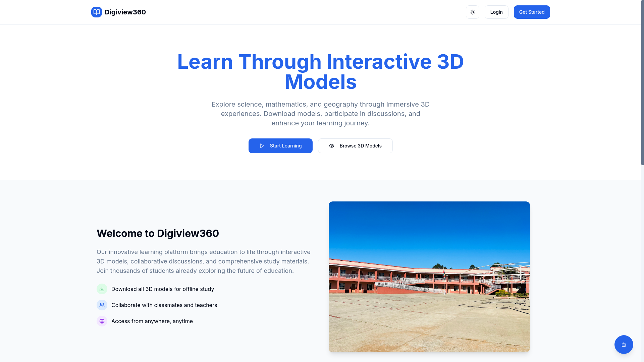Click the Browse 3D Models button

(x=355, y=146)
